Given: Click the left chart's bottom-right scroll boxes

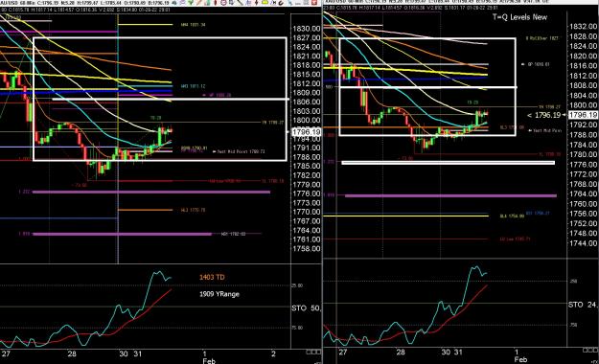Looking at the screenshot, I should click(x=312, y=352).
